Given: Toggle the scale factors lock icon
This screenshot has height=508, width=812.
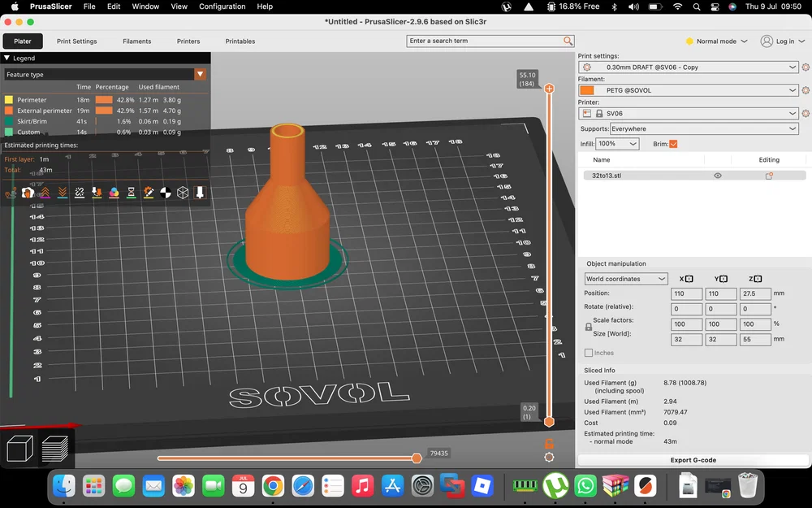Looking at the screenshot, I should (588, 327).
